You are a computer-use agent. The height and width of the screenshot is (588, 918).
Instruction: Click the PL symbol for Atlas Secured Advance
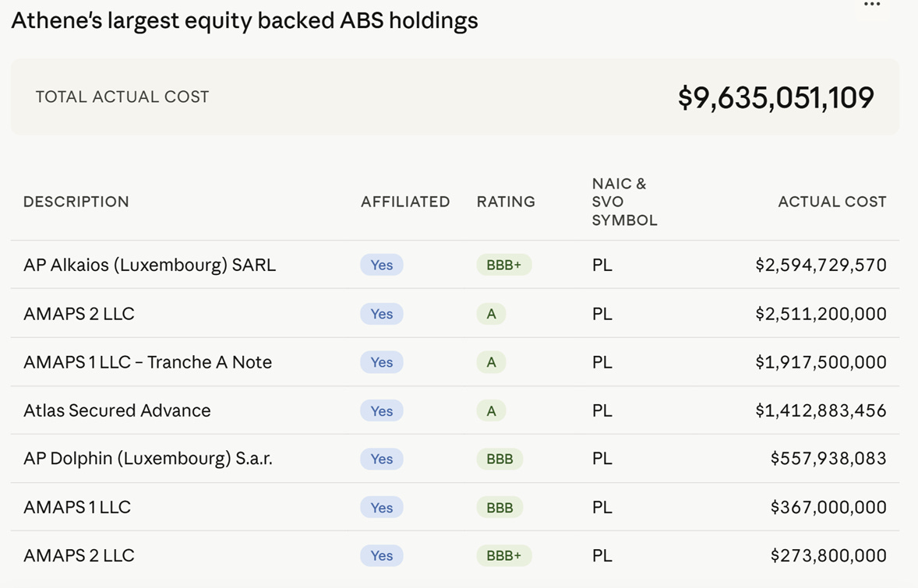click(x=602, y=410)
